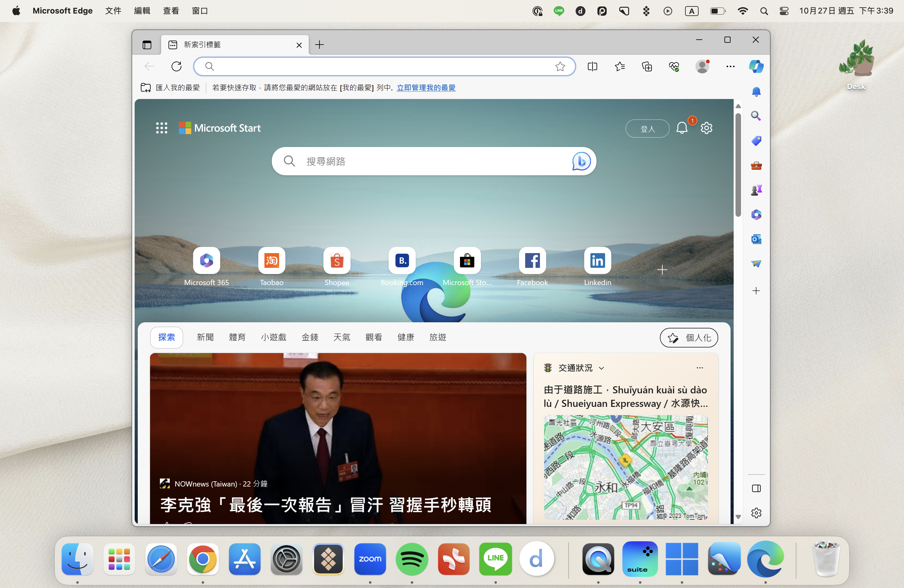Open Drop paper plane icon in sidebar
Viewport: 904px width, 588px height.
click(x=756, y=264)
